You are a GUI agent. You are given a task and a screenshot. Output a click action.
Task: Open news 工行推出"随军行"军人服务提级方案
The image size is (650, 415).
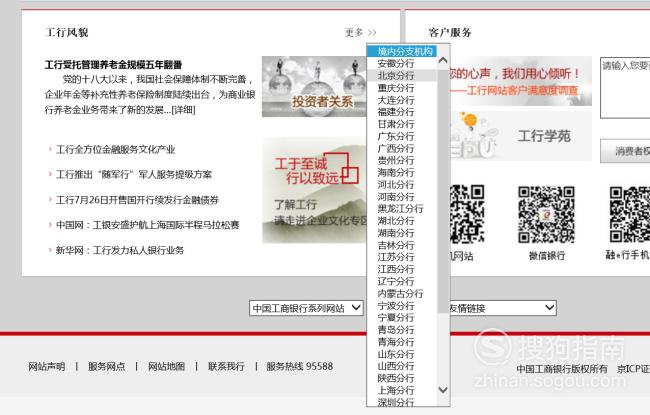pos(134,175)
